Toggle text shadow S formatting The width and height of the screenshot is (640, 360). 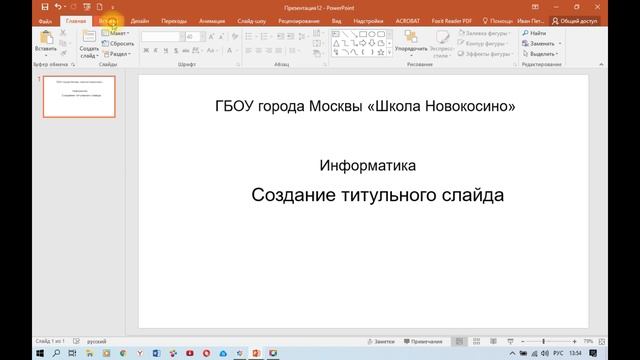176,51
